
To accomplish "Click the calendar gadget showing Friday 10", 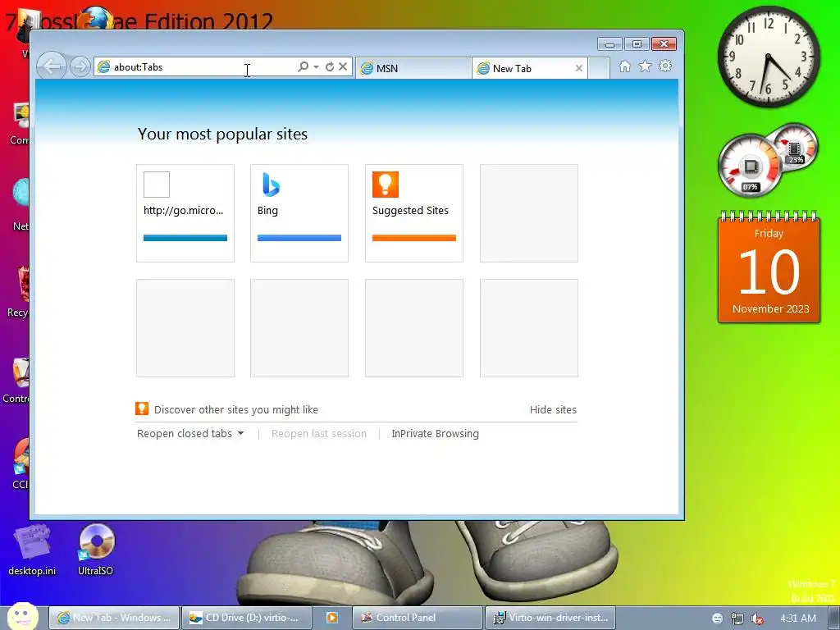I will [769, 267].
